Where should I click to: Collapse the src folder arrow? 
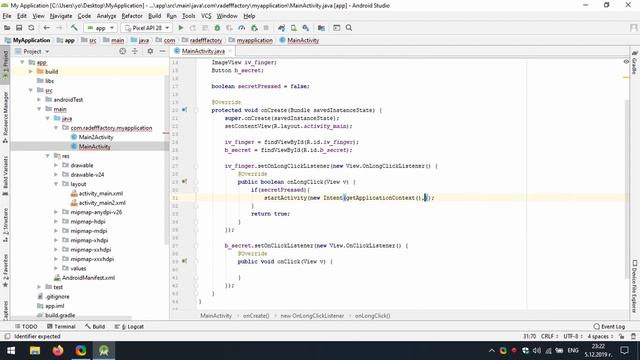31,90
